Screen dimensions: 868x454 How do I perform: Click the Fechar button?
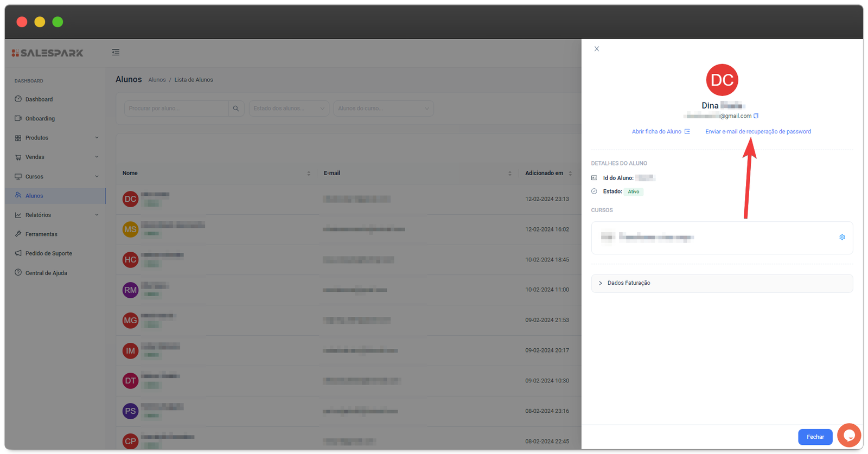[815, 437]
